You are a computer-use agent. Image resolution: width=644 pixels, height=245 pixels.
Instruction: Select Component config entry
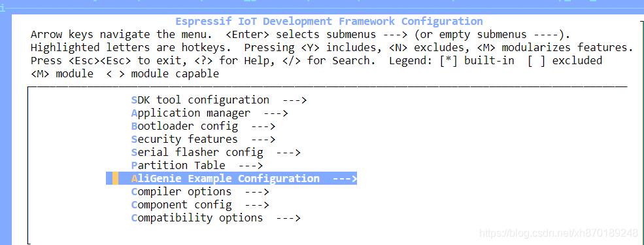point(200,204)
